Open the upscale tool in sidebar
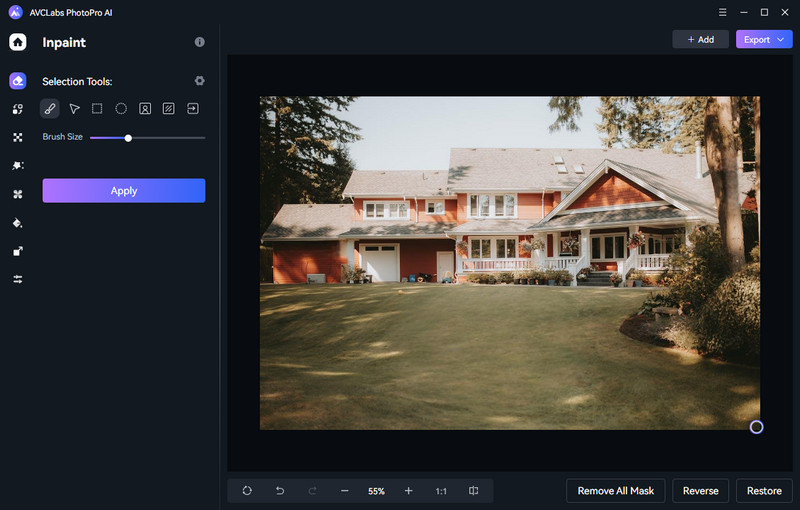The height and width of the screenshot is (510, 800). pyautogui.click(x=18, y=251)
